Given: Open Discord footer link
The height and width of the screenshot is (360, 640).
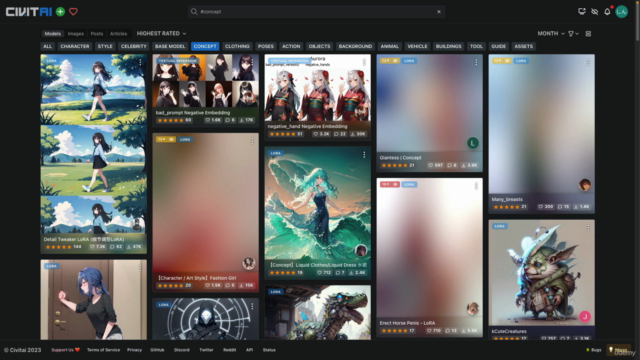Looking at the screenshot, I should tap(182, 350).
